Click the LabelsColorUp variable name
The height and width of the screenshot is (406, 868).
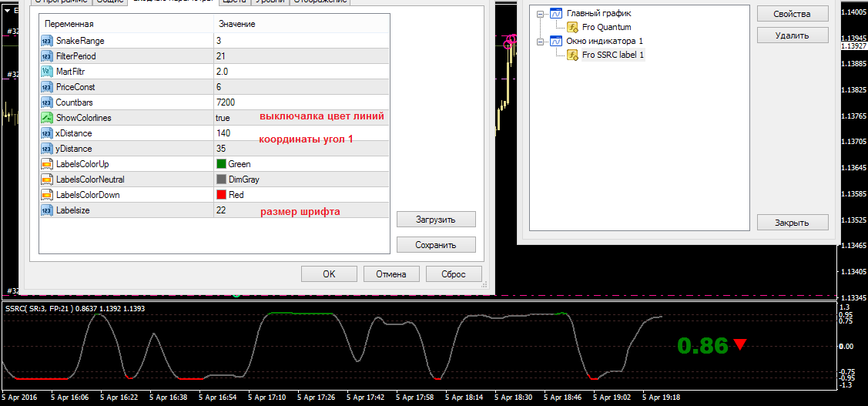tap(82, 164)
